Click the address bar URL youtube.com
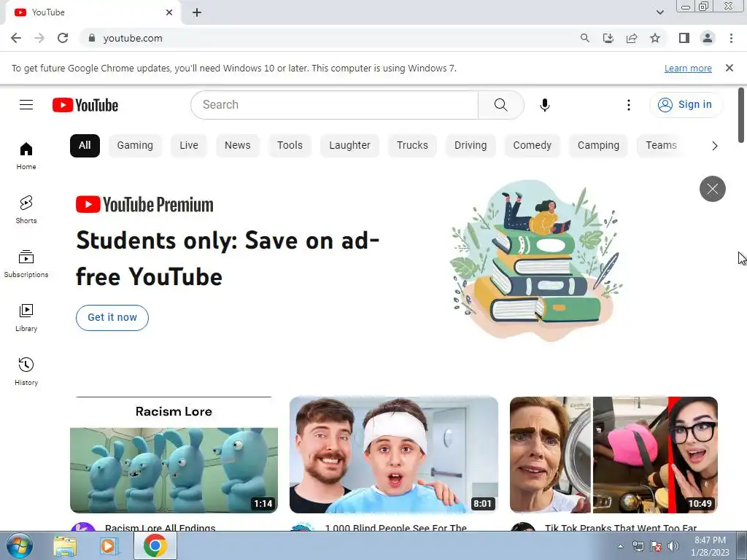747x560 pixels. pos(133,38)
